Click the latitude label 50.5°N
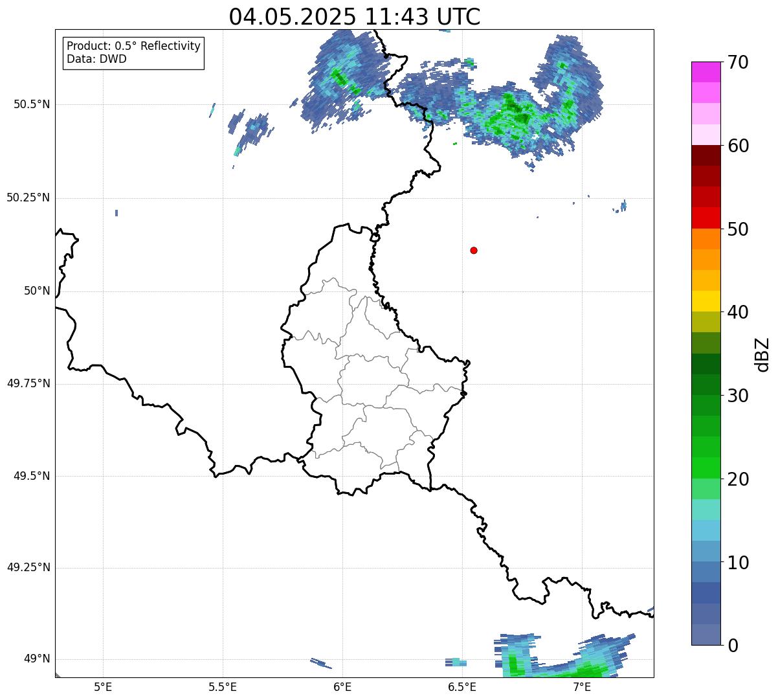This screenshot has width=778, height=700. [32, 104]
